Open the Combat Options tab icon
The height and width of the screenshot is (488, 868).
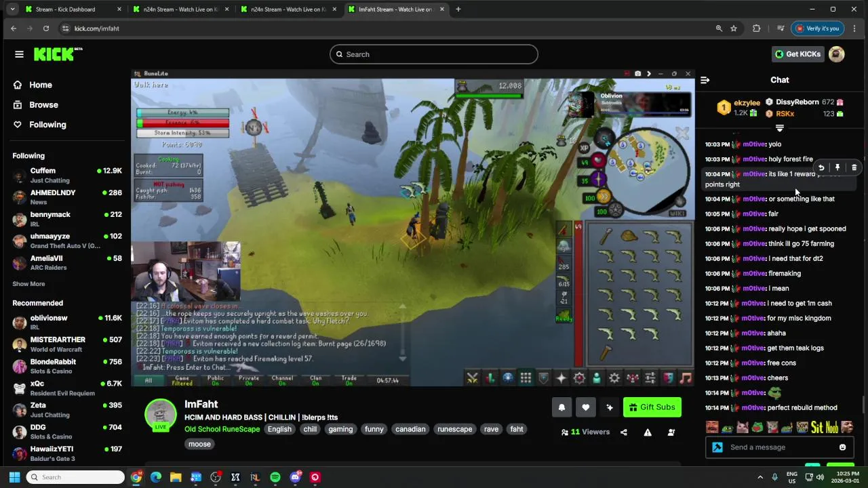click(473, 378)
